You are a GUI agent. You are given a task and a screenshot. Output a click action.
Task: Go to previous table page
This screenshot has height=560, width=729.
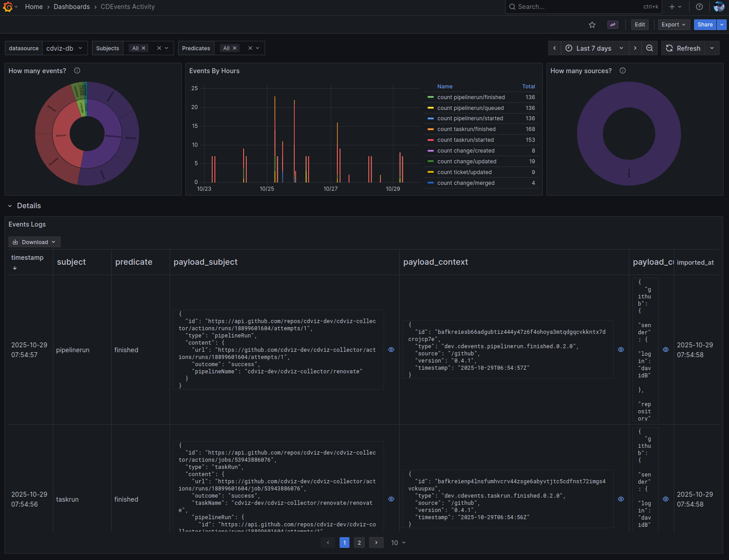click(328, 542)
